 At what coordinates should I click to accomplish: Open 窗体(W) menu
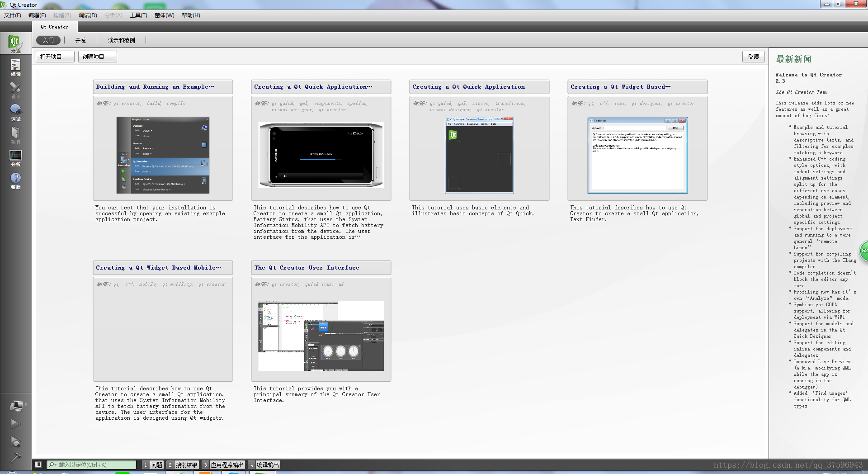[164, 15]
